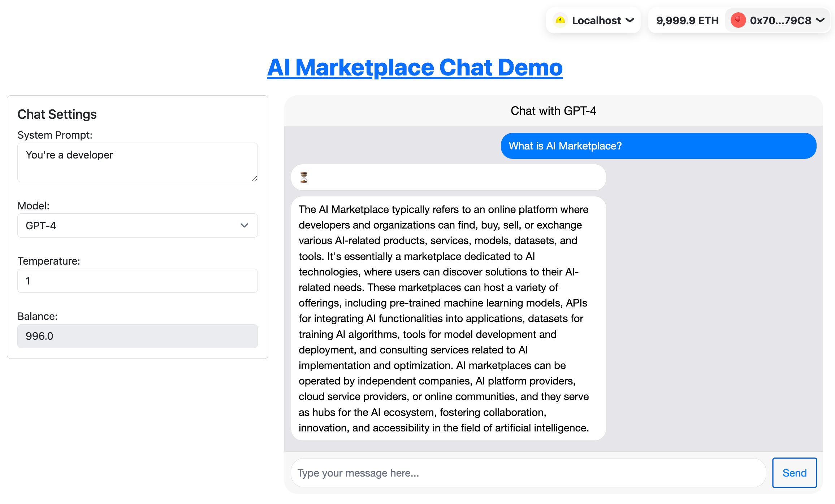Click the 'Model:' label
This screenshot has height=504, width=835.
point(34,206)
